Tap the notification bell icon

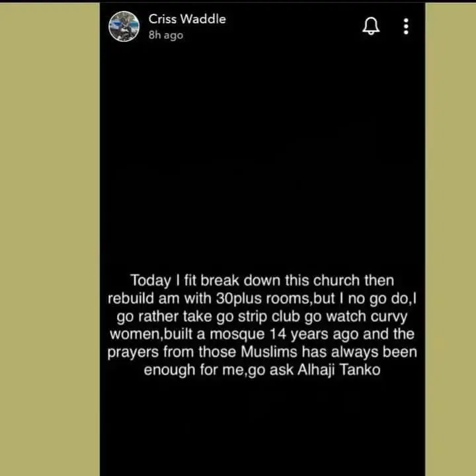pyautogui.click(x=371, y=26)
